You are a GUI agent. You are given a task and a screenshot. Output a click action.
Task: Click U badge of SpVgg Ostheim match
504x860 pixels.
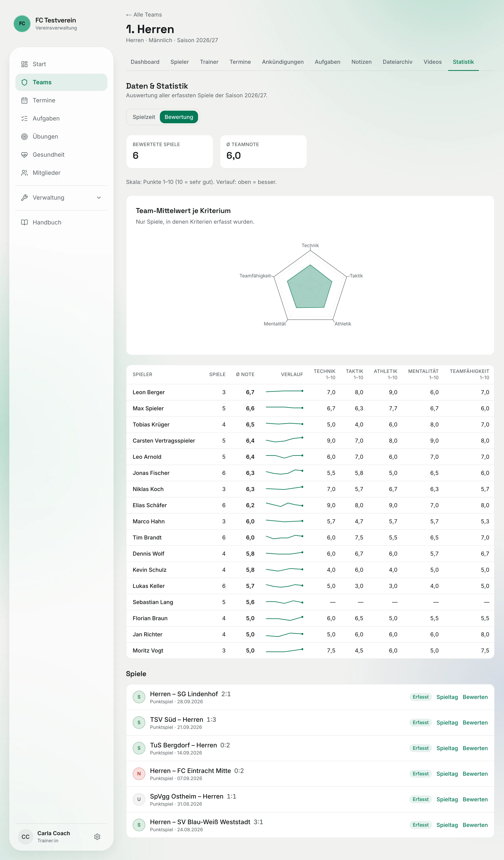(139, 799)
